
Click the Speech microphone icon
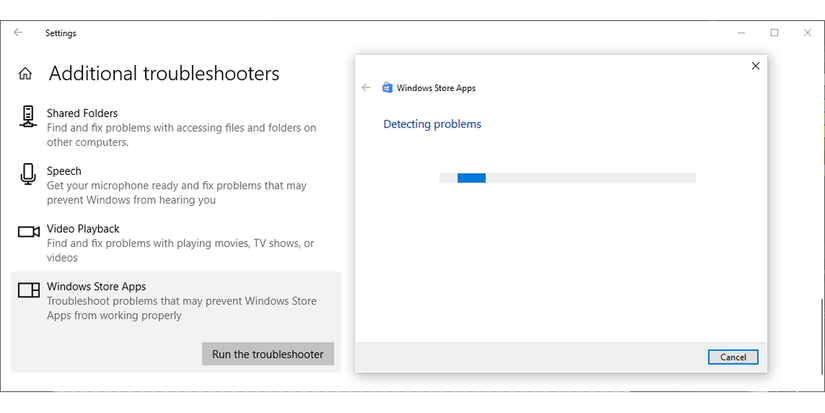[x=28, y=174]
